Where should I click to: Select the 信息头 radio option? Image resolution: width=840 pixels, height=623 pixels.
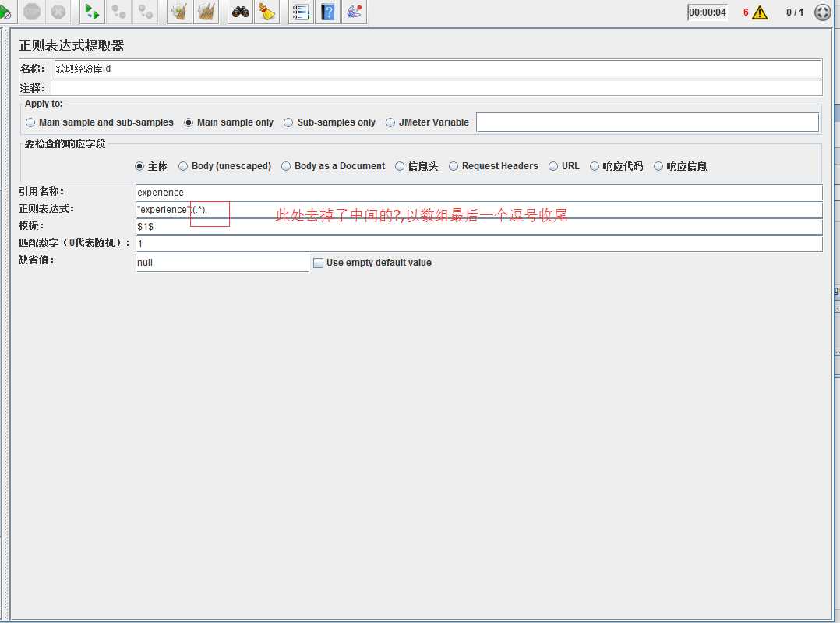pyautogui.click(x=416, y=166)
